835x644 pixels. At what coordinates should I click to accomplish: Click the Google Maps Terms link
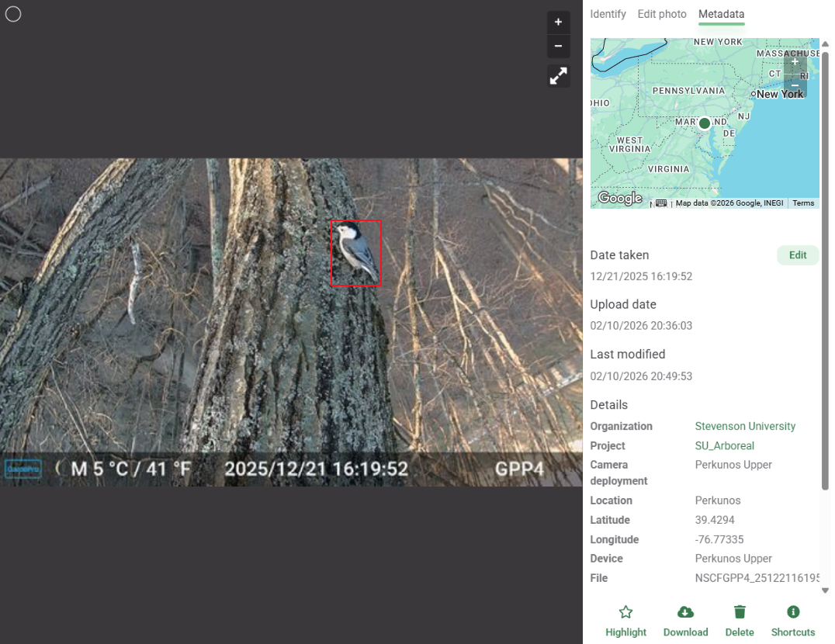(803, 203)
